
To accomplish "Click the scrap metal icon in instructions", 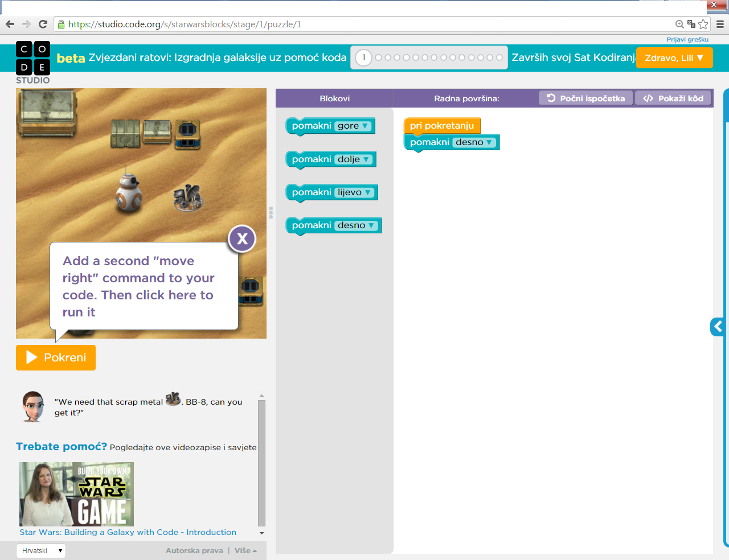I will pyautogui.click(x=173, y=399).
